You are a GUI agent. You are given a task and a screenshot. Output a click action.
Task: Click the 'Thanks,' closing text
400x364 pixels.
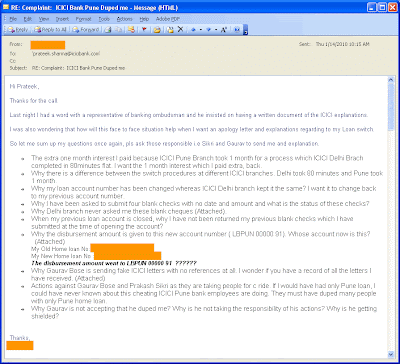20,338
